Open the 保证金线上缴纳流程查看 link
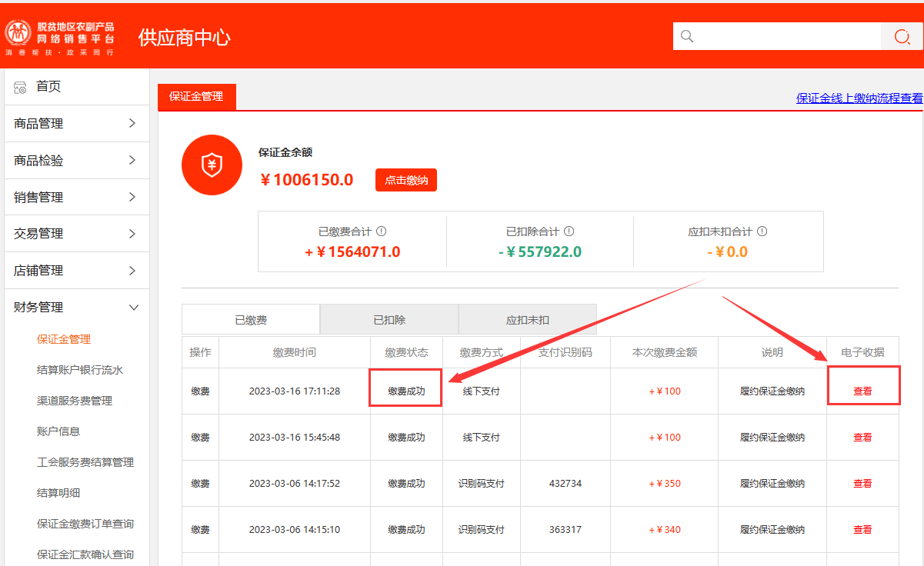Screen dimensions: 924x566 859,98
